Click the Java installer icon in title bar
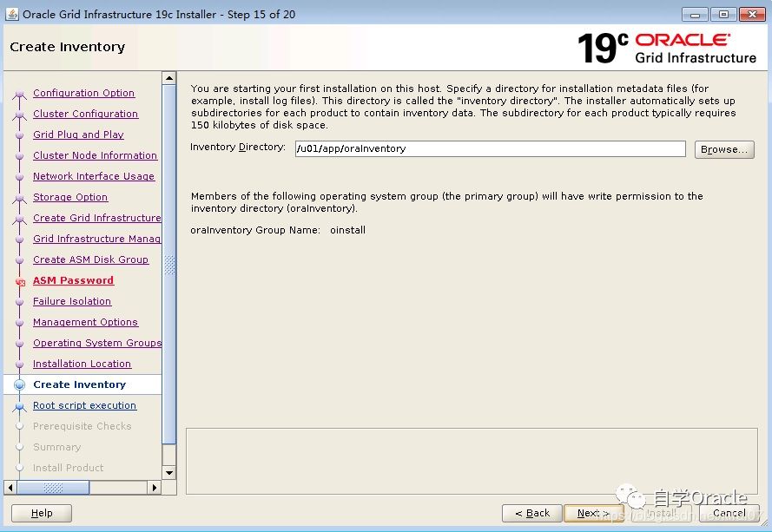 [12, 14]
